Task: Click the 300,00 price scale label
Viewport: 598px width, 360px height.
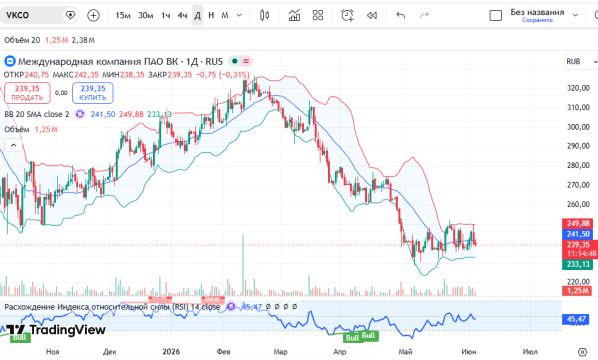Action: (578, 127)
